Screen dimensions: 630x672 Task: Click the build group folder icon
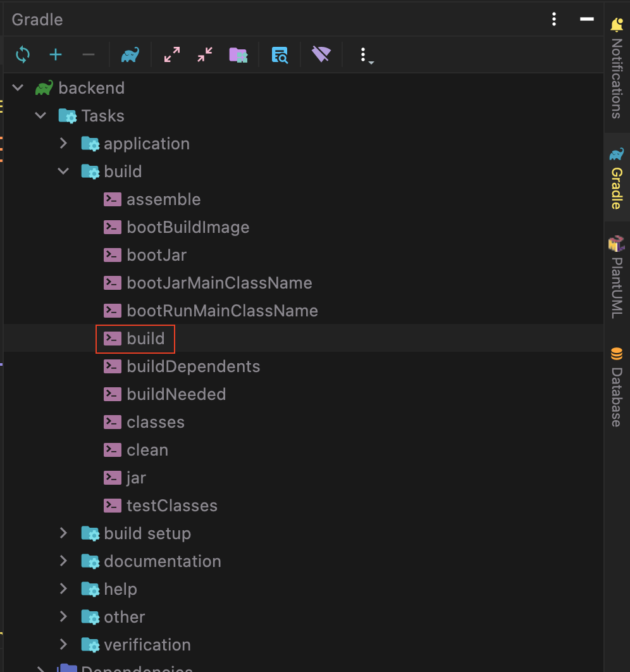pos(90,172)
